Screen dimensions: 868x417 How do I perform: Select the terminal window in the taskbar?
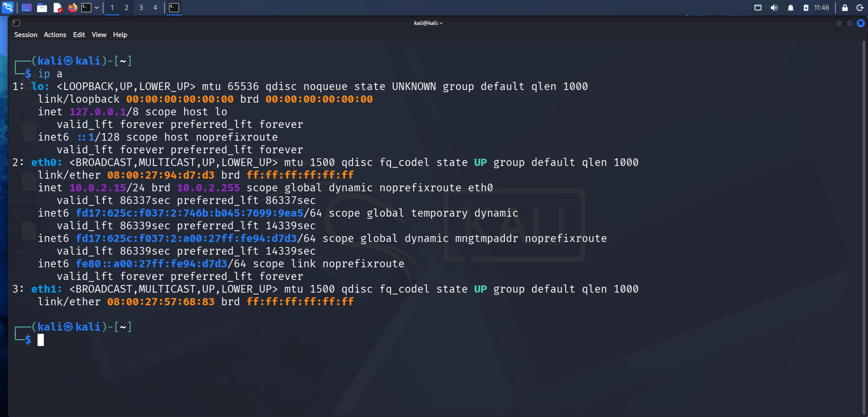click(174, 8)
